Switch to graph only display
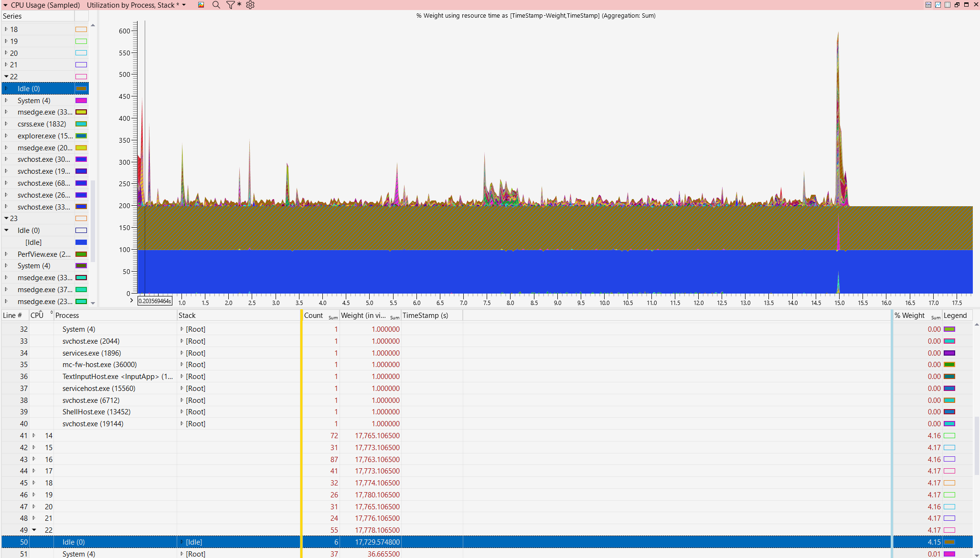Viewport: 980px width, 558px height. click(938, 5)
